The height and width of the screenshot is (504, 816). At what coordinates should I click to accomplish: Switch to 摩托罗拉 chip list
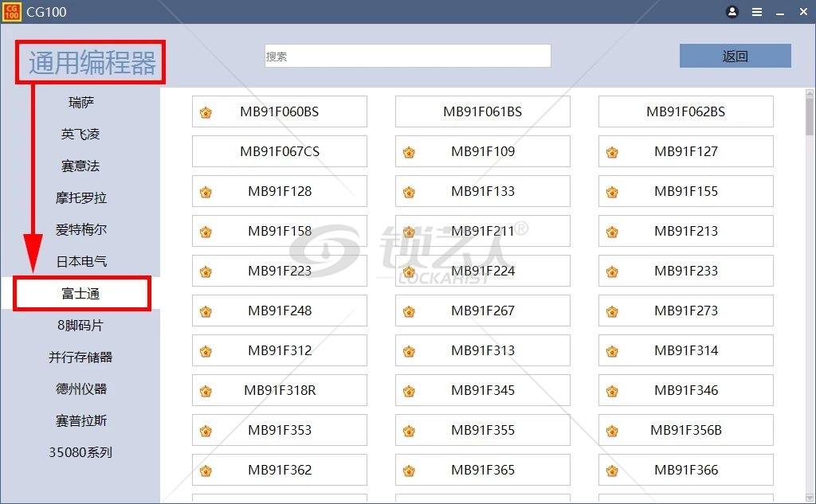80,197
